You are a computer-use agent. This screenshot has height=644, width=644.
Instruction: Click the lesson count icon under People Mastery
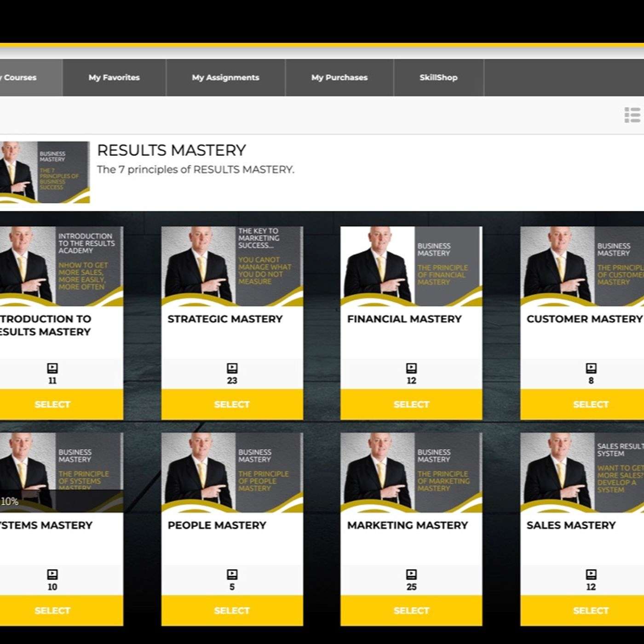232,574
